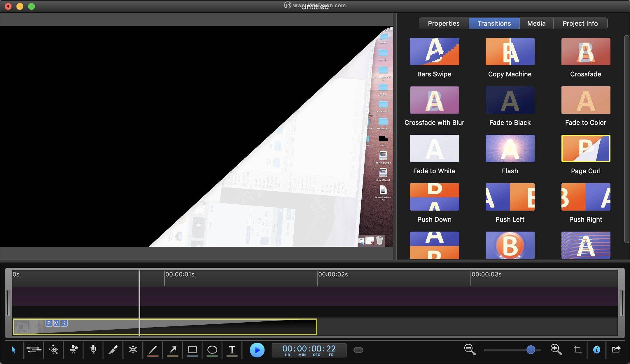Select the Page Curl transition

point(586,148)
